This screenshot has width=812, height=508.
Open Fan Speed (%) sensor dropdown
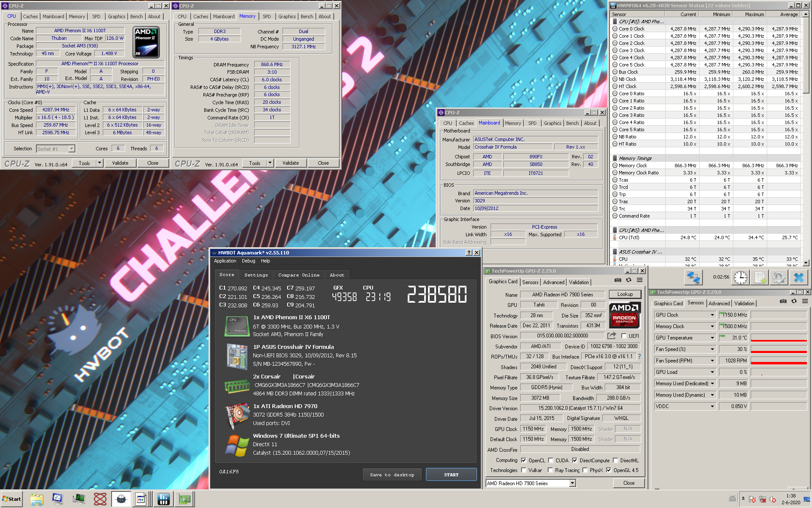tap(712, 349)
